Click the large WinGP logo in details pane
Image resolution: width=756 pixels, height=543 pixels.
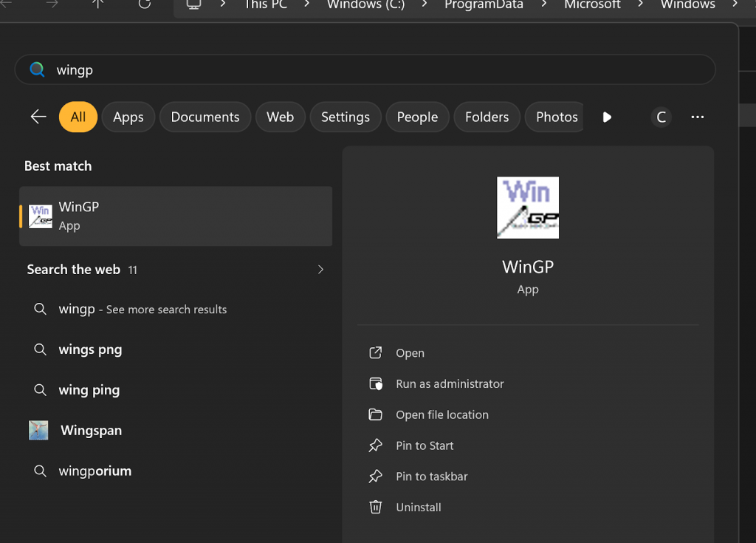527,208
